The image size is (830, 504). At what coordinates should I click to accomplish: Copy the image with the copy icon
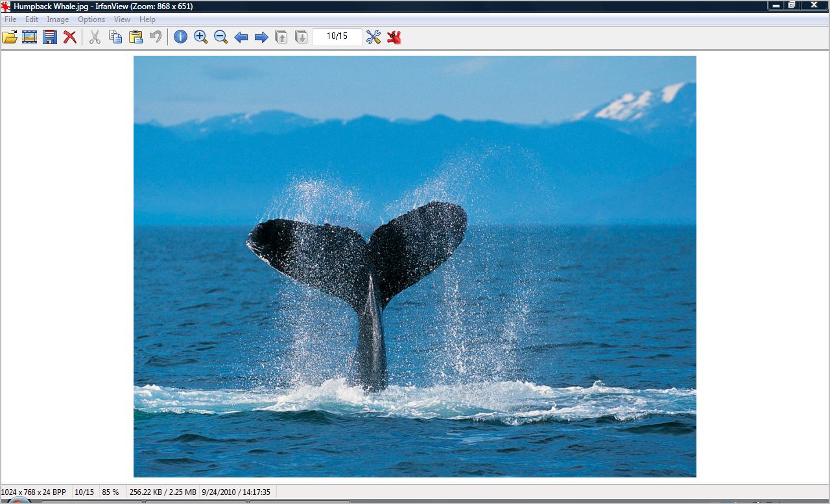115,37
